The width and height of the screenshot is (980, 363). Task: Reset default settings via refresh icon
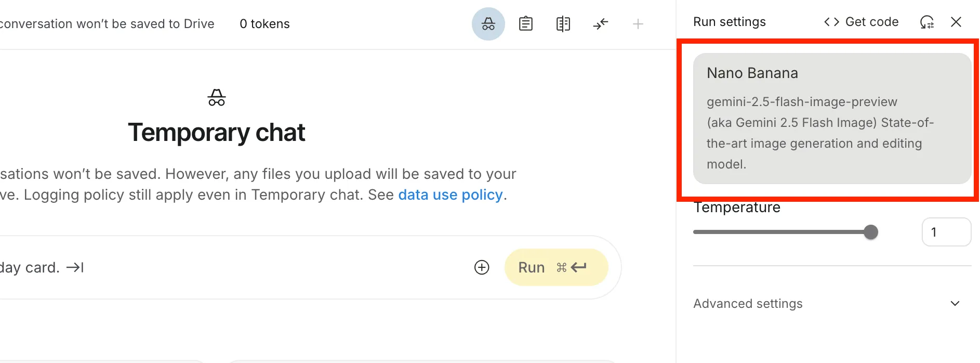(926, 22)
